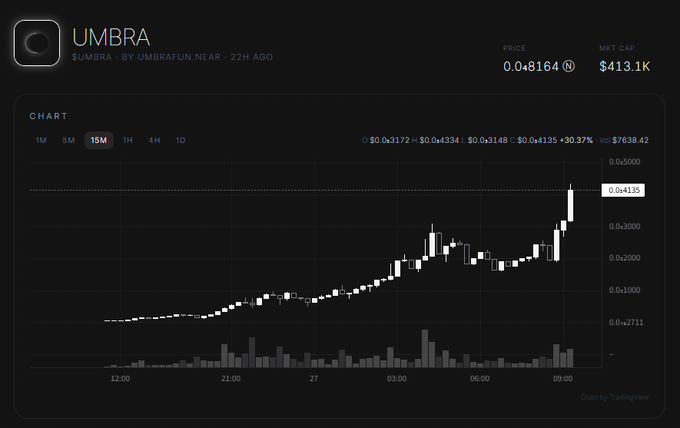The width and height of the screenshot is (680, 428).
Task: Click the UMBRAFUN.NEAR creator name
Action: [179, 57]
